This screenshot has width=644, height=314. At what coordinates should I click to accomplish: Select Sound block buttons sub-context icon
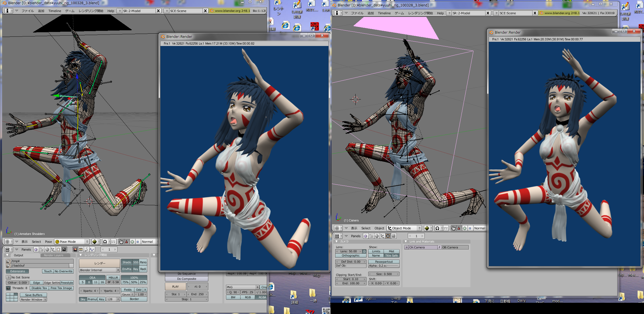92,250
